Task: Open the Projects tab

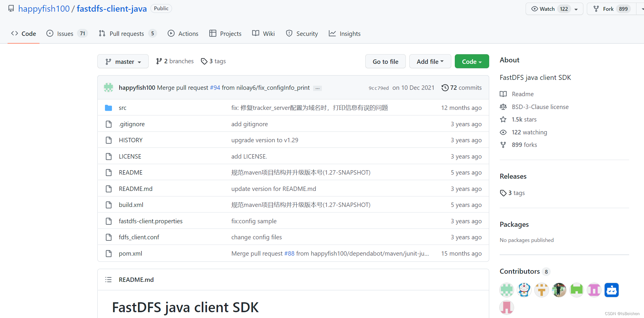Action: 225,34
